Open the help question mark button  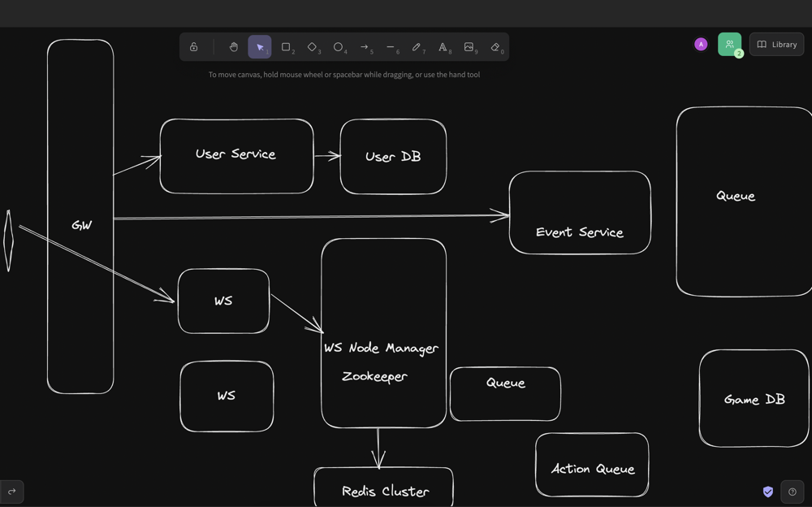point(793,492)
